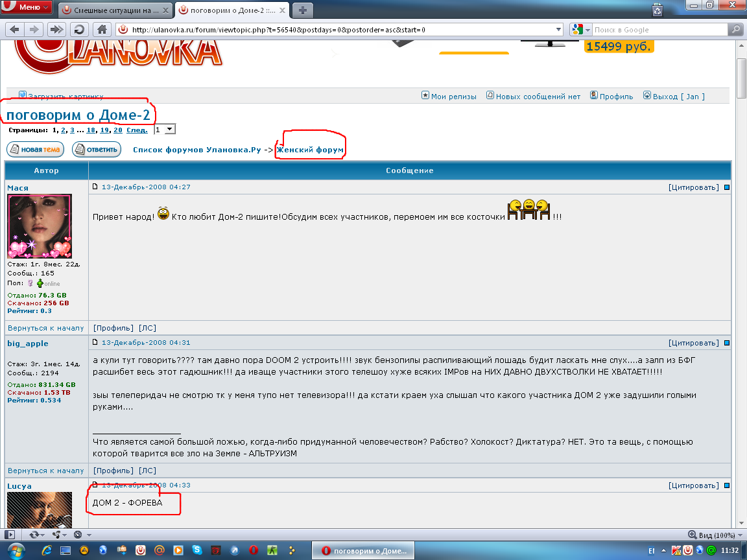
Task: Click the Выход icon beside logout
Action: pyautogui.click(x=647, y=95)
